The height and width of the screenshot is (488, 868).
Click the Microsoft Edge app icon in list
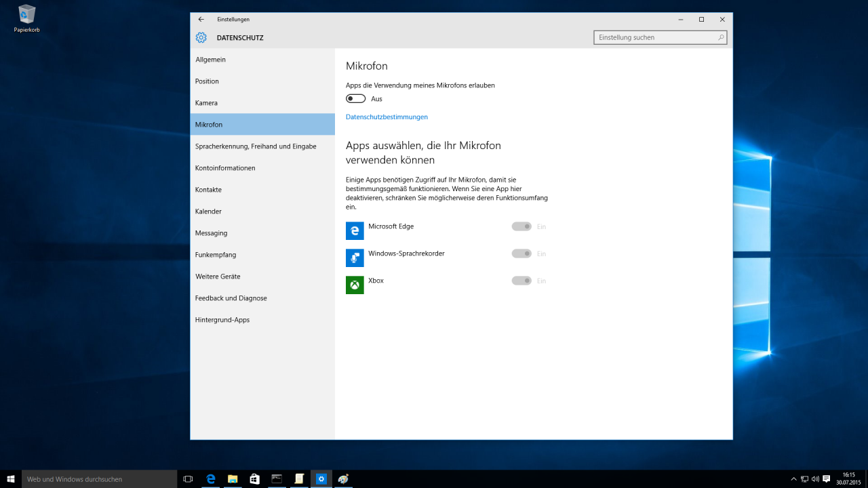coord(355,230)
